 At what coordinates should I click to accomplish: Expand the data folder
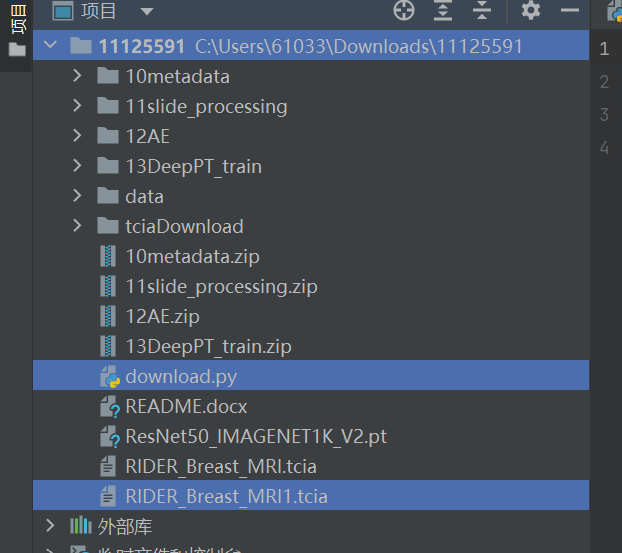click(x=77, y=196)
